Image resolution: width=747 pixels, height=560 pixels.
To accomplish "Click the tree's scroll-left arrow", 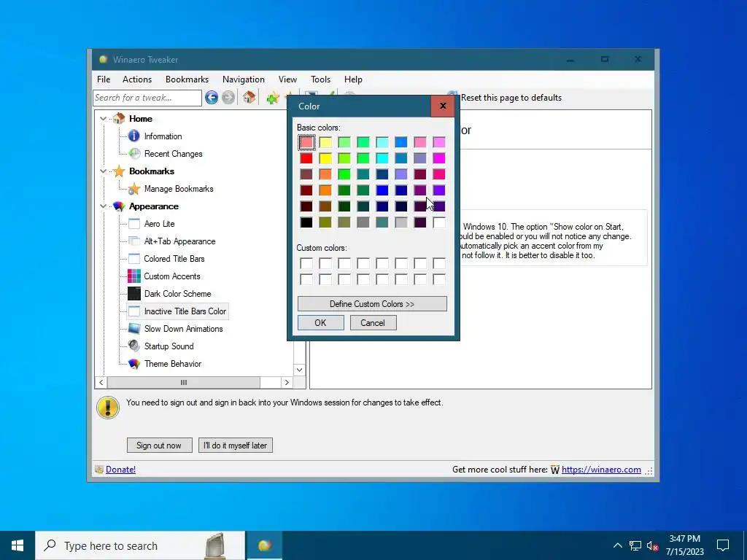I will [x=101, y=382].
